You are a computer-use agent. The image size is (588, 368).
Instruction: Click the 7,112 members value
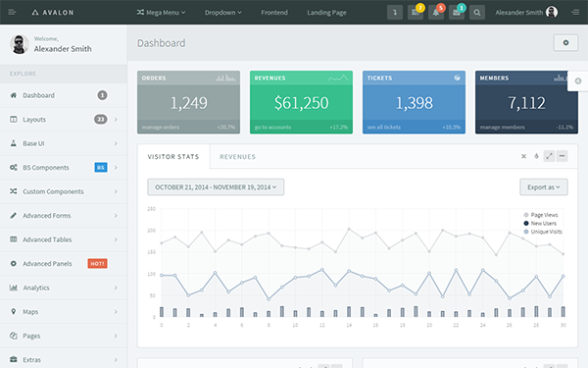[x=526, y=103]
